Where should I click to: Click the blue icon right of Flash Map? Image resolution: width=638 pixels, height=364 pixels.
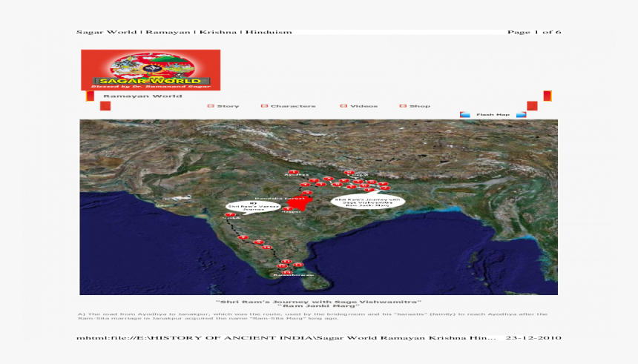coord(521,115)
